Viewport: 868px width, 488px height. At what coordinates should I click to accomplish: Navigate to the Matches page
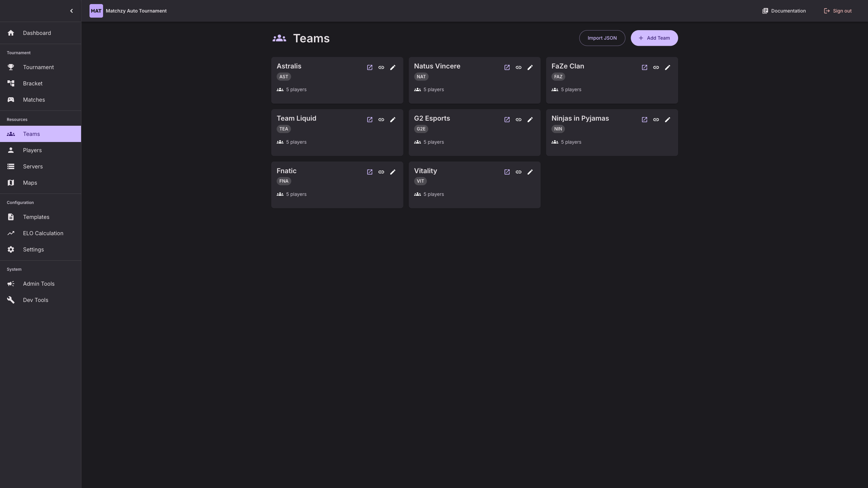pyautogui.click(x=34, y=100)
